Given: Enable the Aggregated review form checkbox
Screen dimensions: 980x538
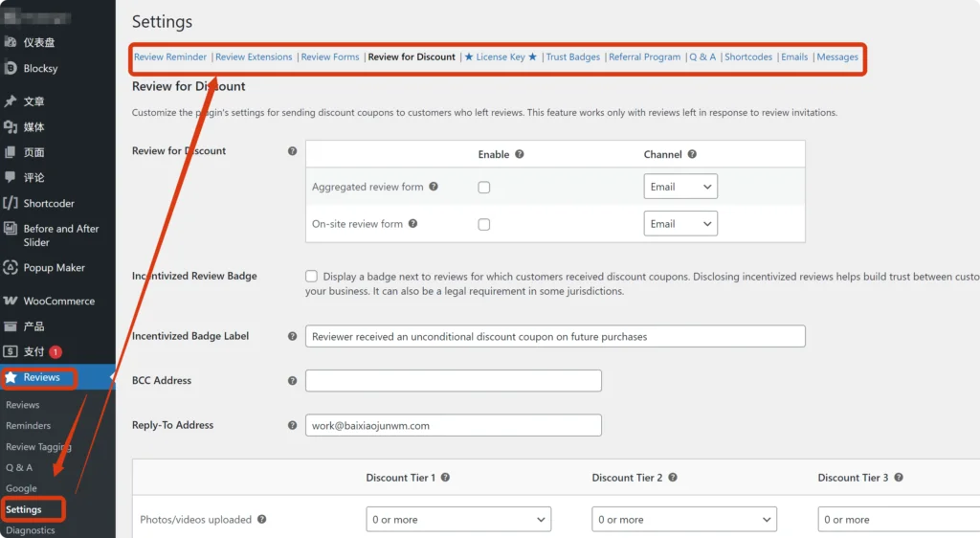Looking at the screenshot, I should pyautogui.click(x=484, y=188).
